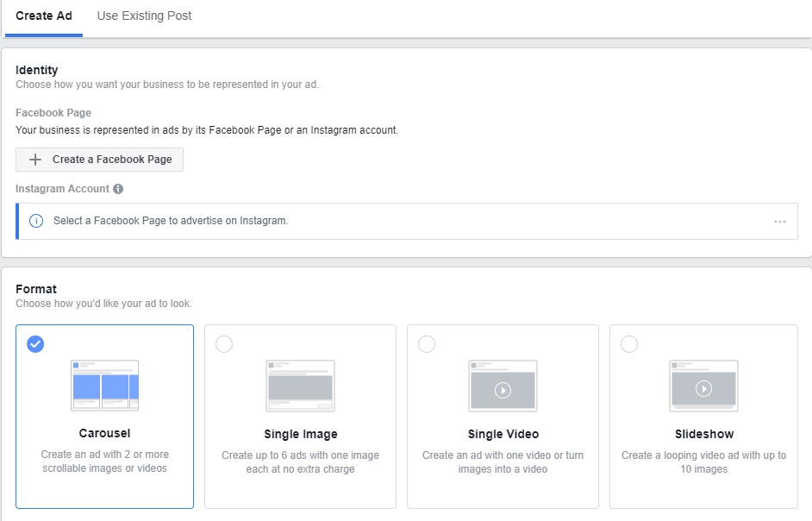Image resolution: width=812 pixels, height=521 pixels.
Task: Open the three-dot options in Instagram notice
Action: point(780,222)
